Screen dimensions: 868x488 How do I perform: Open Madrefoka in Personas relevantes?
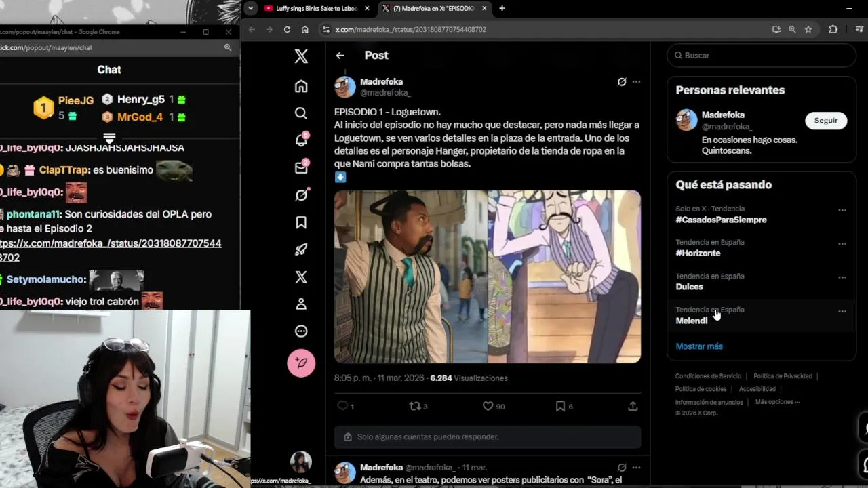click(723, 115)
